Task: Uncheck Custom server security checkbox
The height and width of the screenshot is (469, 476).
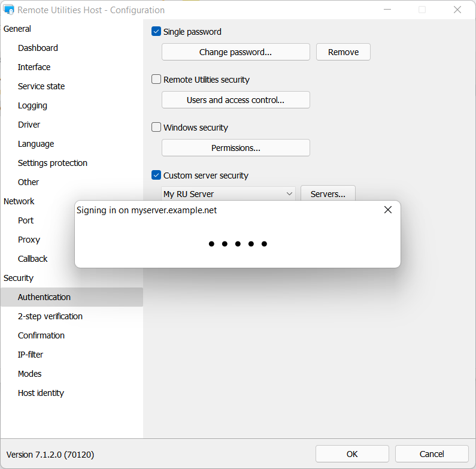Action: (x=157, y=176)
